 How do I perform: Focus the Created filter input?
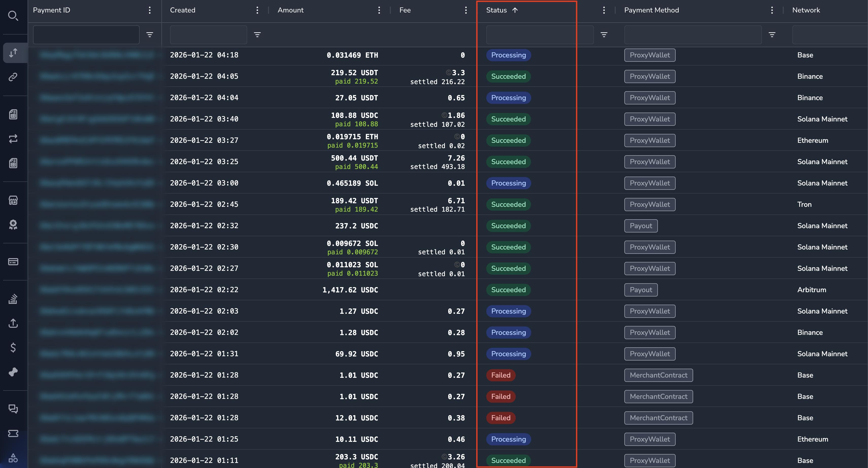(x=208, y=35)
